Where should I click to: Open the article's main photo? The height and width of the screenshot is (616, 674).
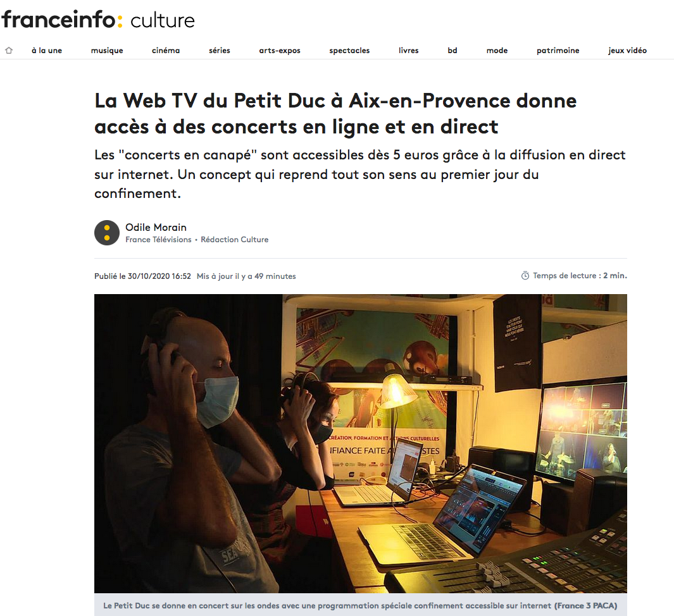[361, 443]
